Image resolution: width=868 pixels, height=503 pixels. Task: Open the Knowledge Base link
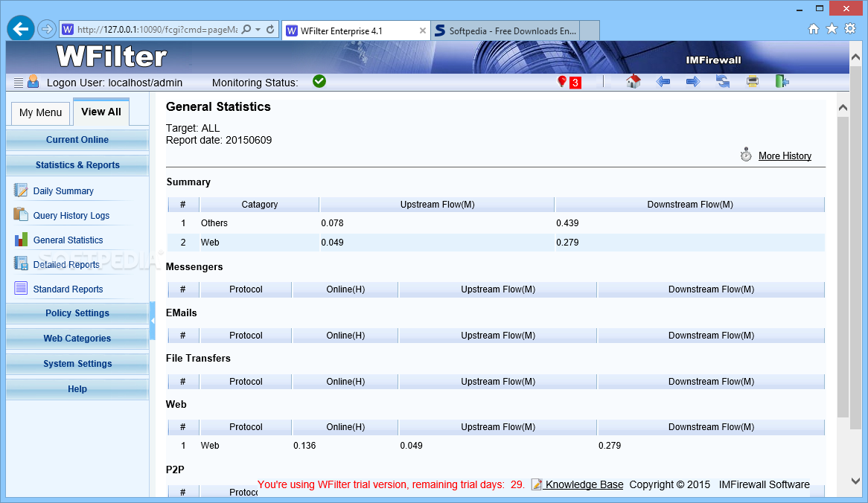click(584, 484)
